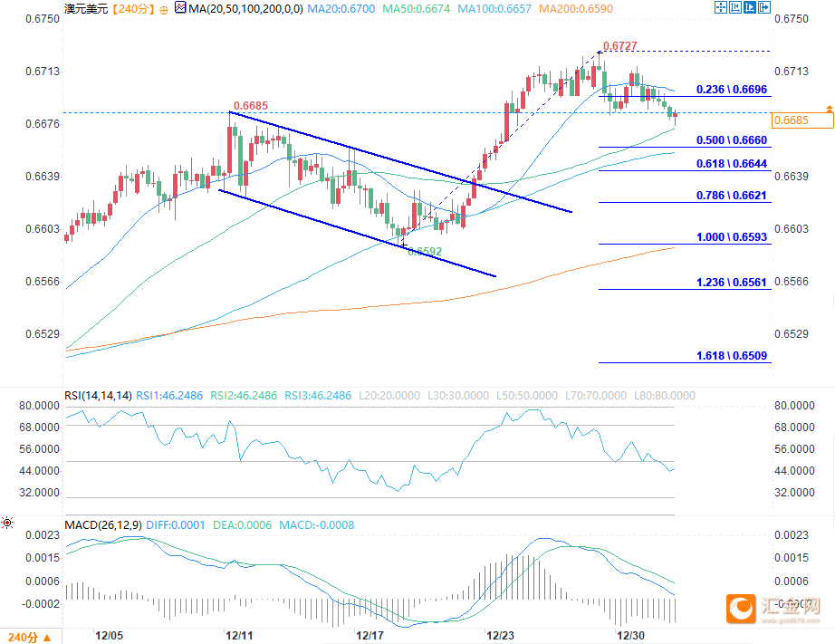Select the MA200:0.6590 value
The image size is (835, 644).
coord(576,9)
